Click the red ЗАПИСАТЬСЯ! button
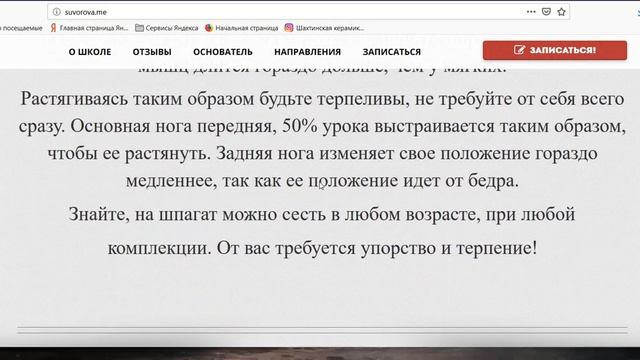 coord(555,50)
